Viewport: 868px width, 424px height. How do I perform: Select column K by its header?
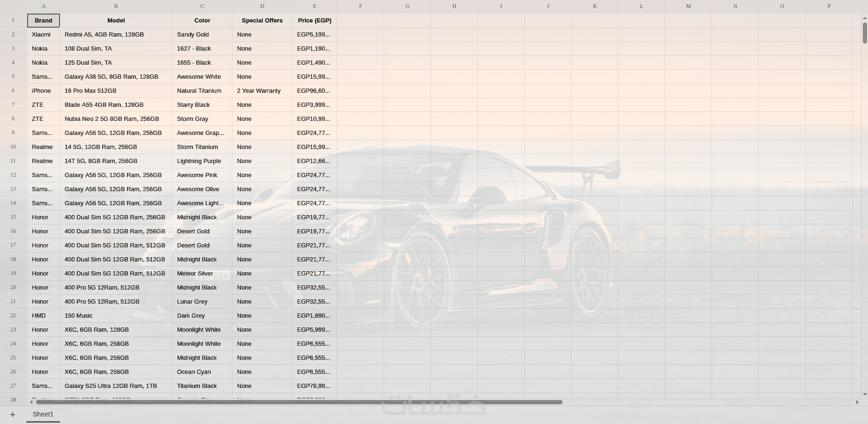[595, 6]
